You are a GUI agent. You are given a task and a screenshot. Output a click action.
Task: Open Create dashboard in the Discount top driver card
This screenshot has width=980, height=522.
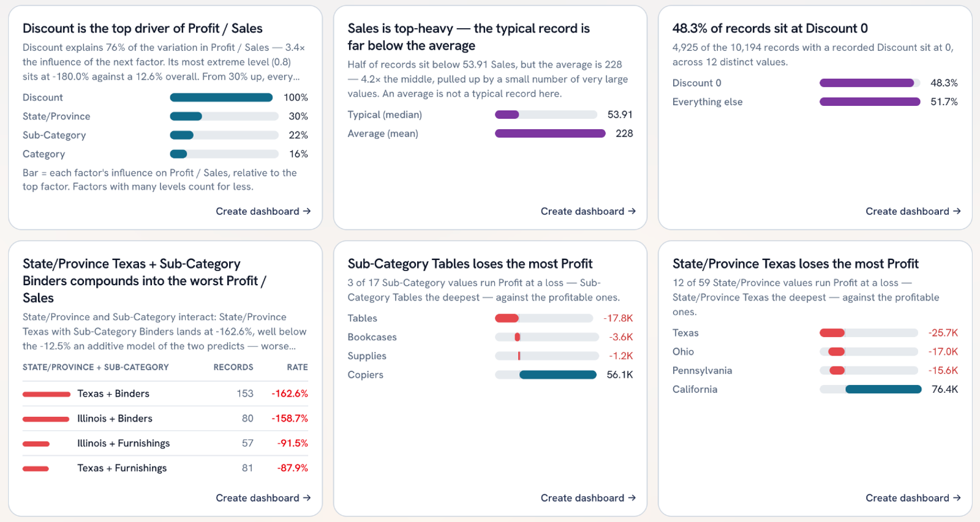(263, 211)
